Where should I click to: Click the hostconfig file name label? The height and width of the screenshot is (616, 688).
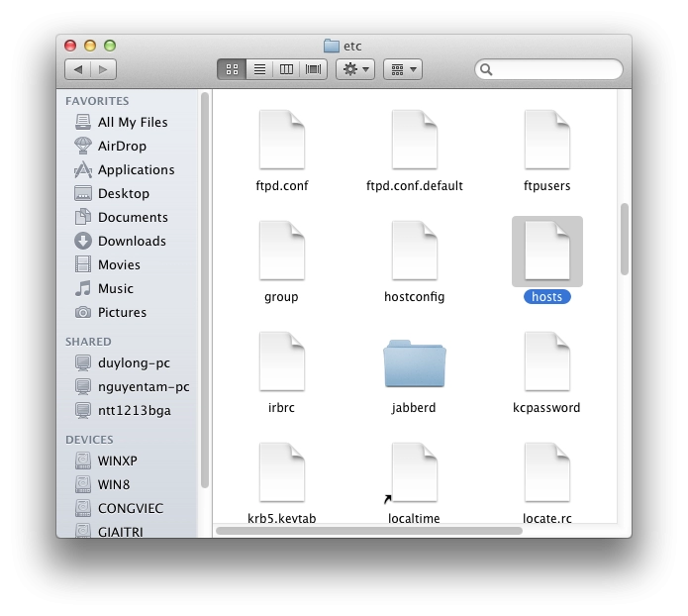(x=414, y=297)
